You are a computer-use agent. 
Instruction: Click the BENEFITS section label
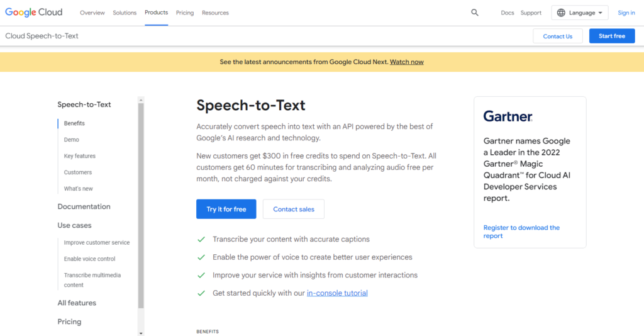pos(208,332)
